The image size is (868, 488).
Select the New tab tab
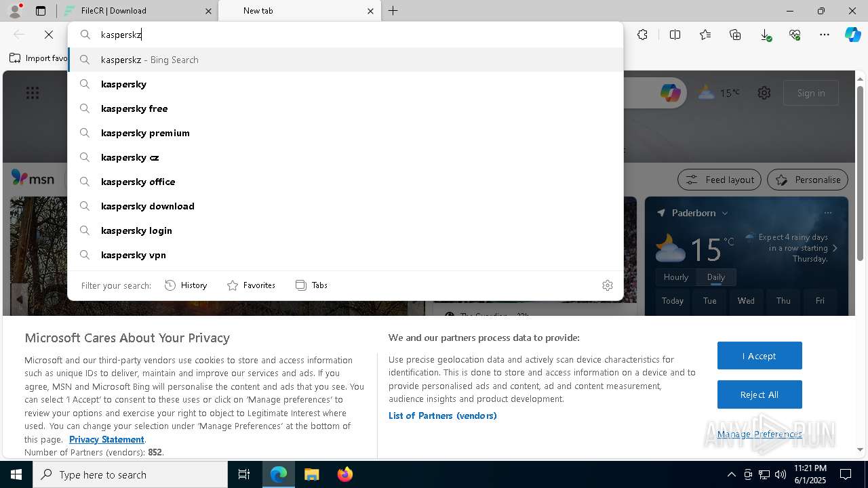[x=298, y=11]
